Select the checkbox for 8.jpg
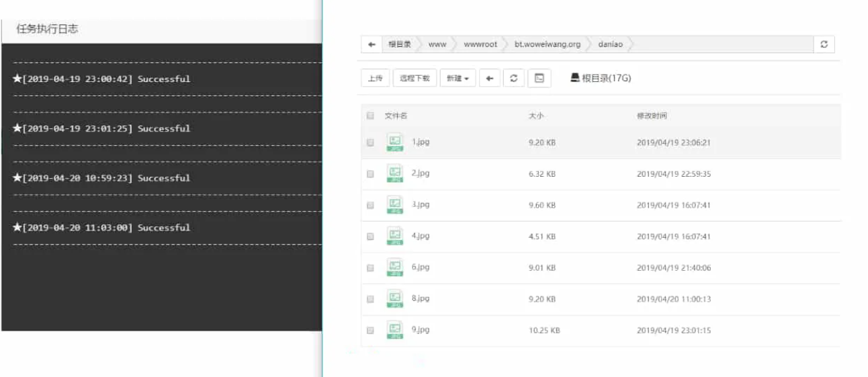 pos(370,299)
